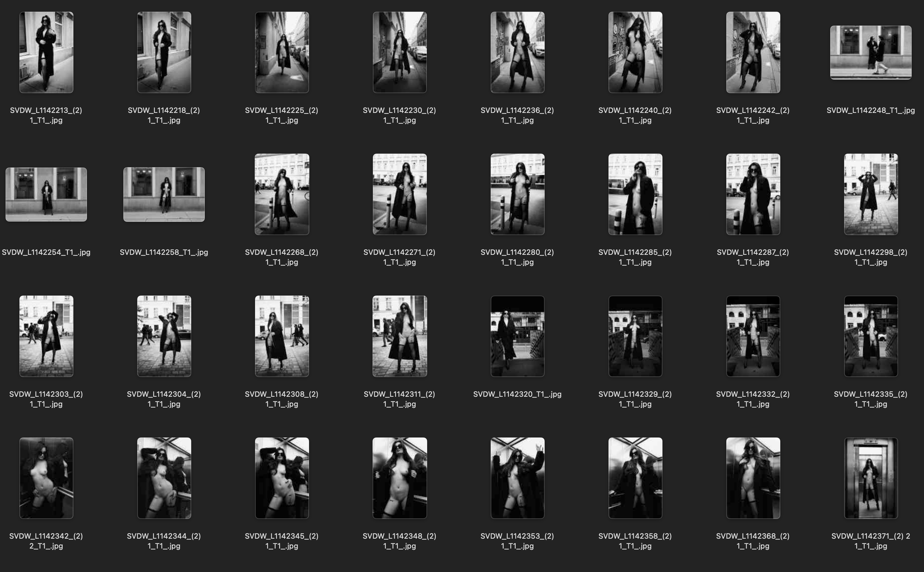This screenshot has height=572, width=924.
Task: Click the SVDW_L1142248_T1_.jpg landscape thumbnail
Action: (870, 52)
